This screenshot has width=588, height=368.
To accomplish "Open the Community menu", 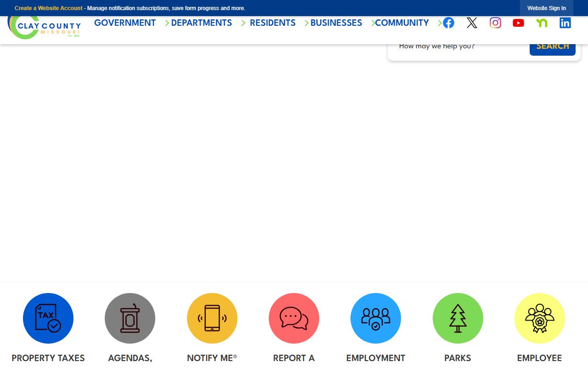I will click(402, 23).
